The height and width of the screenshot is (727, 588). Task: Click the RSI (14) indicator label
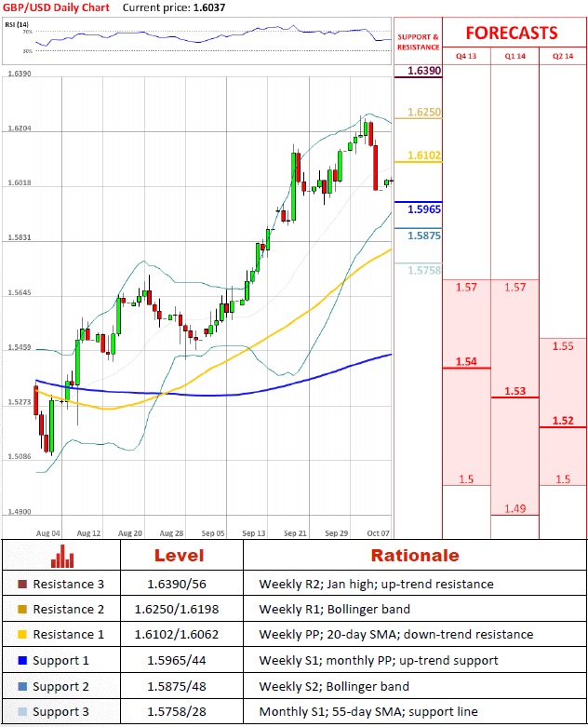pyautogui.click(x=17, y=24)
